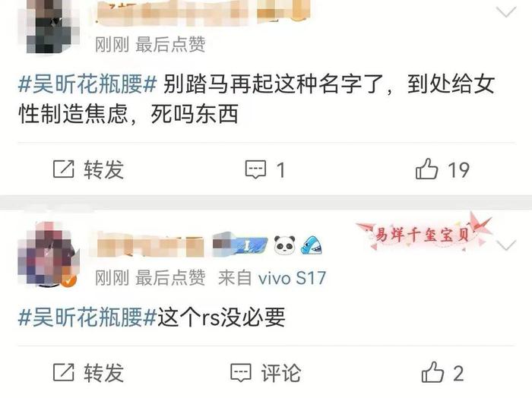Open the second poster's verified avatar
The width and height of the screenshot is (532, 398).
coord(47,255)
